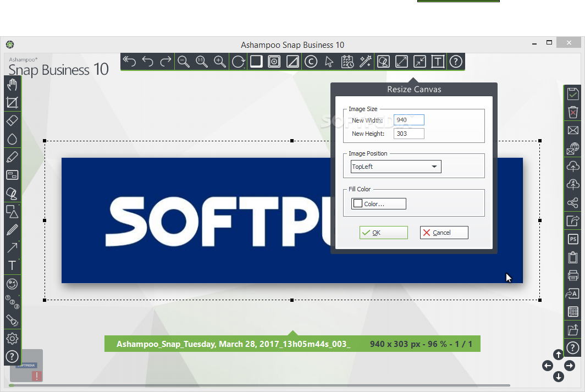Click the horizontal scrollbar at the bottom
Screen dimensions: 585x392
coord(260,385)
